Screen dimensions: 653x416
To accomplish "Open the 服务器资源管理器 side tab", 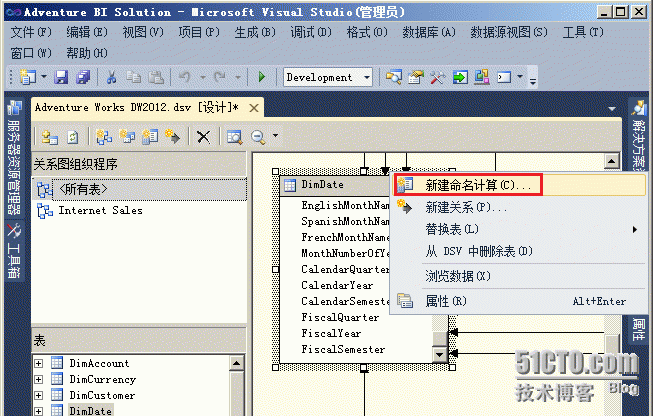I will [14, 158].
